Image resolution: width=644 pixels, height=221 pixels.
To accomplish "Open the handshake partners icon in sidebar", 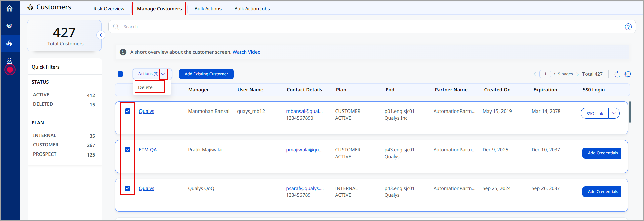I will coord(10,26).
